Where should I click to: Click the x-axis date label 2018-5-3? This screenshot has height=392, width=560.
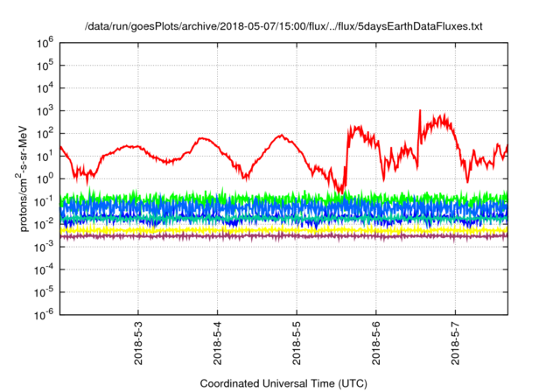pyautogui.click(x=138, y=343)
